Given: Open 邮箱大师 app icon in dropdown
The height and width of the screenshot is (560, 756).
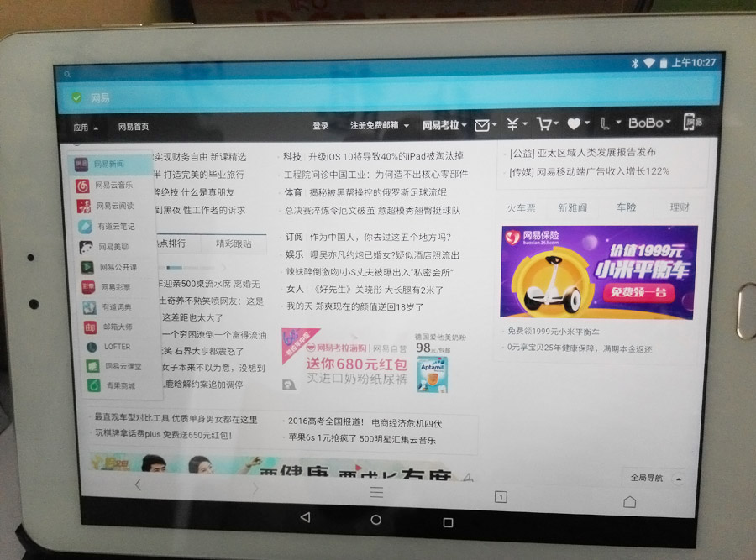Looking at the screenshot, I should 90,327.
